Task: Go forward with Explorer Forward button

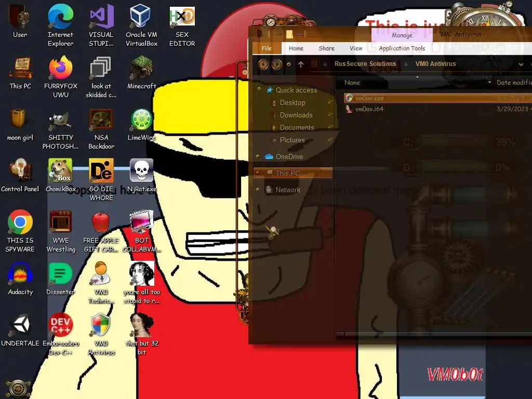Action: point(277,64)
